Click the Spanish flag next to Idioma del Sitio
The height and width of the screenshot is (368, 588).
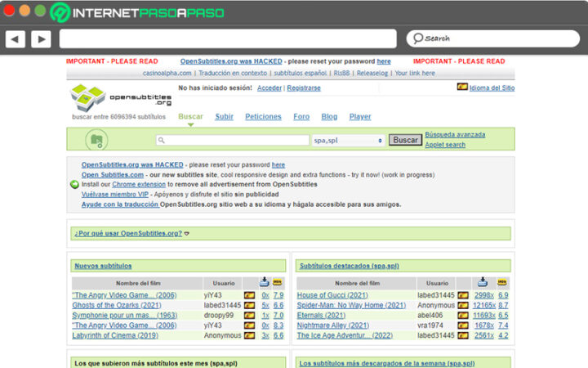pos(462,88)
